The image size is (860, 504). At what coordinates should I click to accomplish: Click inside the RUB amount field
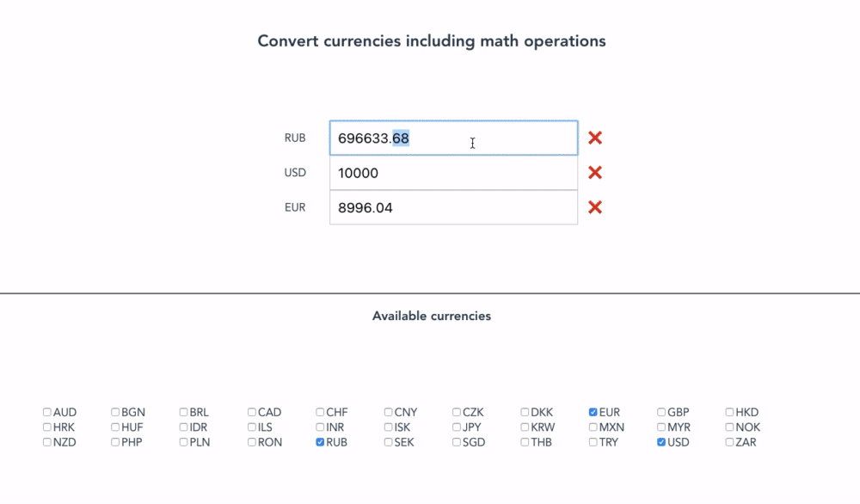click(x=453, y=138)
